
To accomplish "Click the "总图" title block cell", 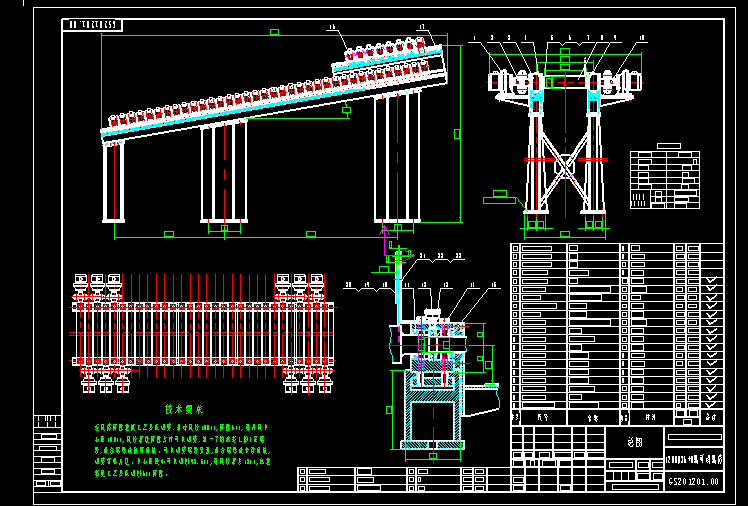I will pos(634,442).
